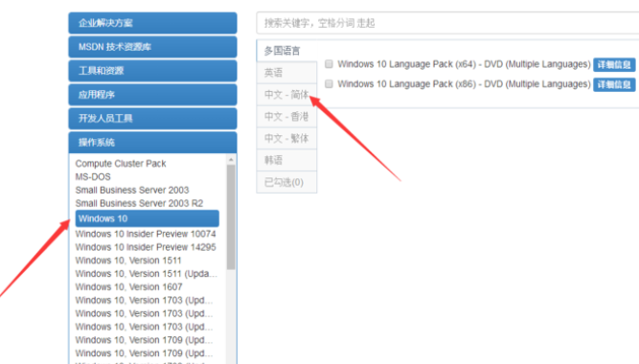Select Small Business Server 2003 R2

pos(139,203)
